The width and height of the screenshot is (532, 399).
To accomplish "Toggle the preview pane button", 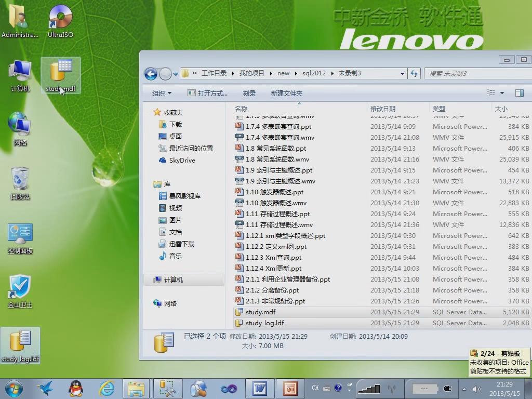I will (519, 93).
